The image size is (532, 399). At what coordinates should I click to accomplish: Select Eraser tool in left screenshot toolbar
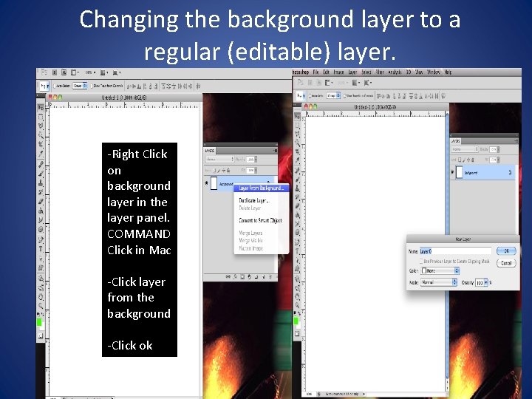[x=41, y=202]
